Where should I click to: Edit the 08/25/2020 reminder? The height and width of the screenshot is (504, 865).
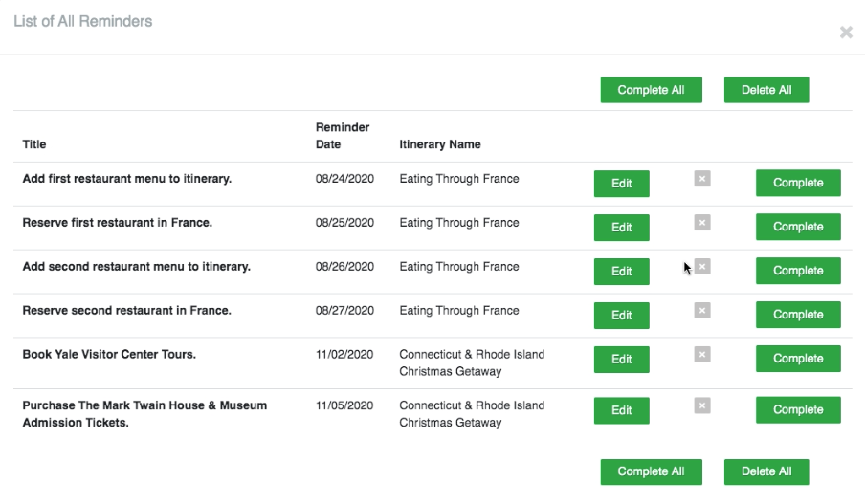click(621, 228)
